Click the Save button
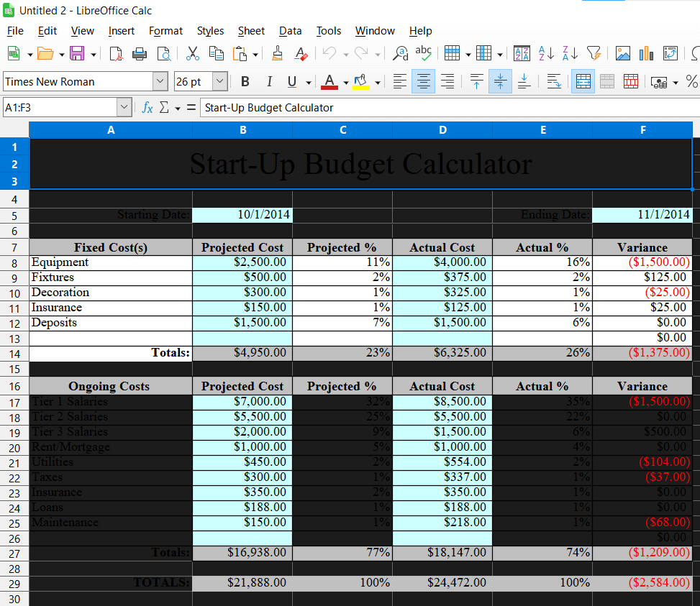 point(78,53)
